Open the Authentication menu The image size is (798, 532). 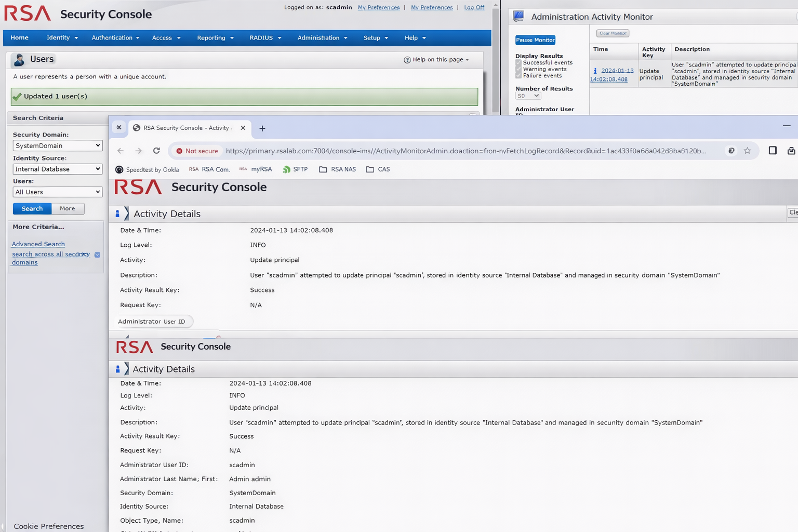115,38
